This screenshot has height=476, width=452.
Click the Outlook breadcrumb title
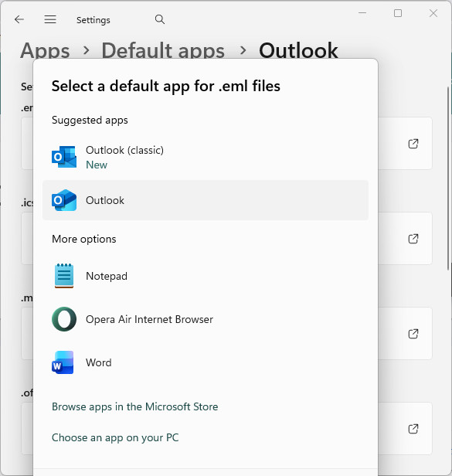pyautogui.click(x=298, y=50)
